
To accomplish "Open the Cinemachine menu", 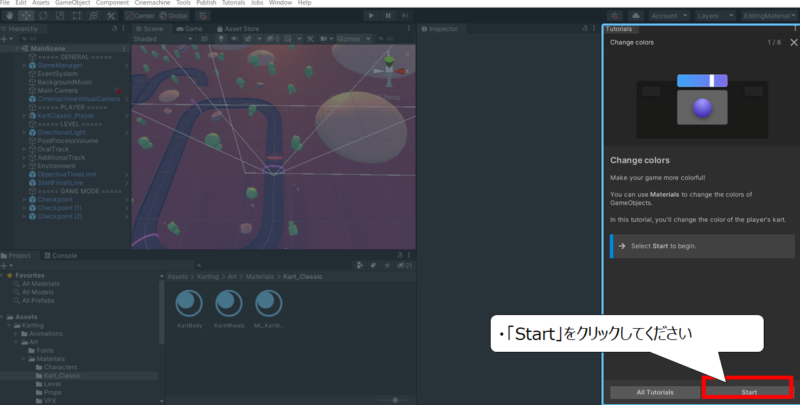I will tap(152, 3).
